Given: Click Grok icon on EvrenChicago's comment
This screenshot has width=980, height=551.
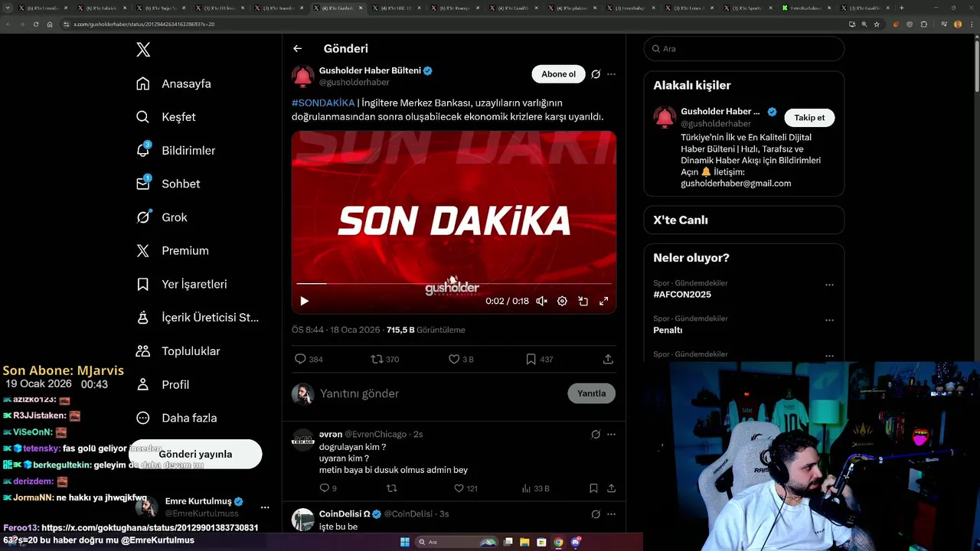Looking at the screenshot, I should tap(596, 434).
